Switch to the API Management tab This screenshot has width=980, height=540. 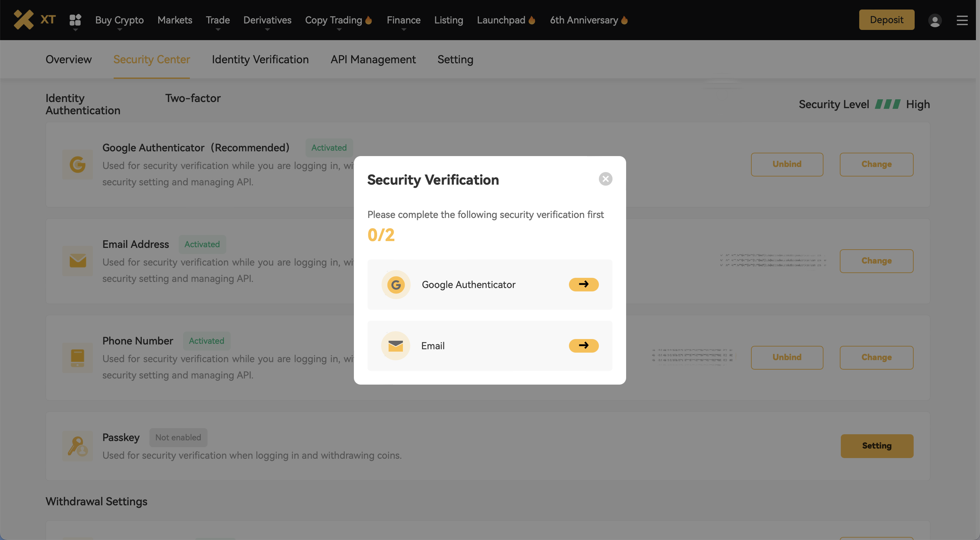point(373,60)
